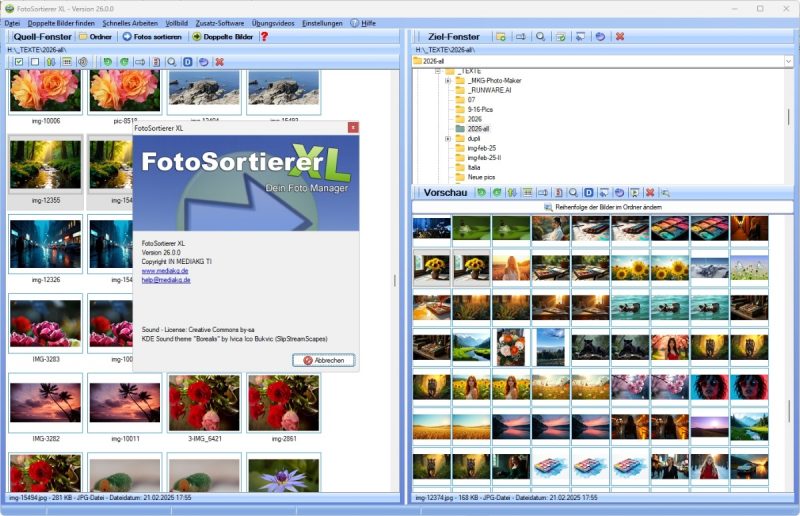Select the Neue pics folder
This screenshot has width=800, height=516.
click(x=482, y=177)
